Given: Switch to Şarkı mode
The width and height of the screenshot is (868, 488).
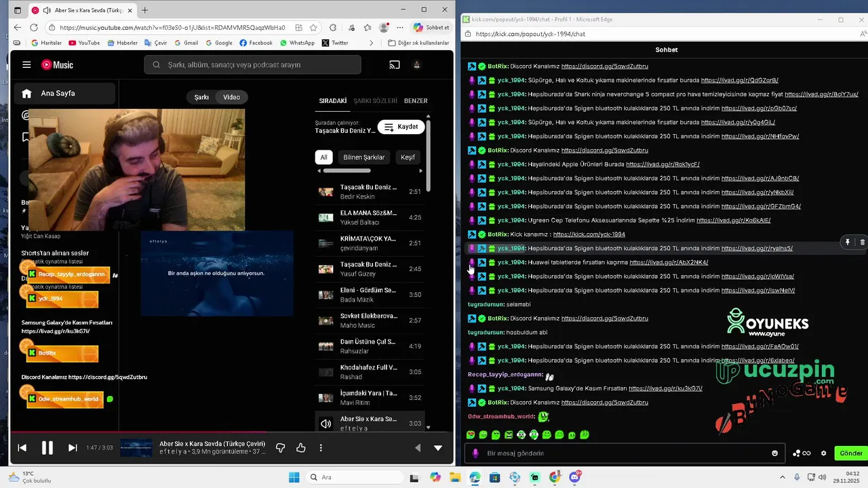Looking at the screenshot, I should (202, 97).
